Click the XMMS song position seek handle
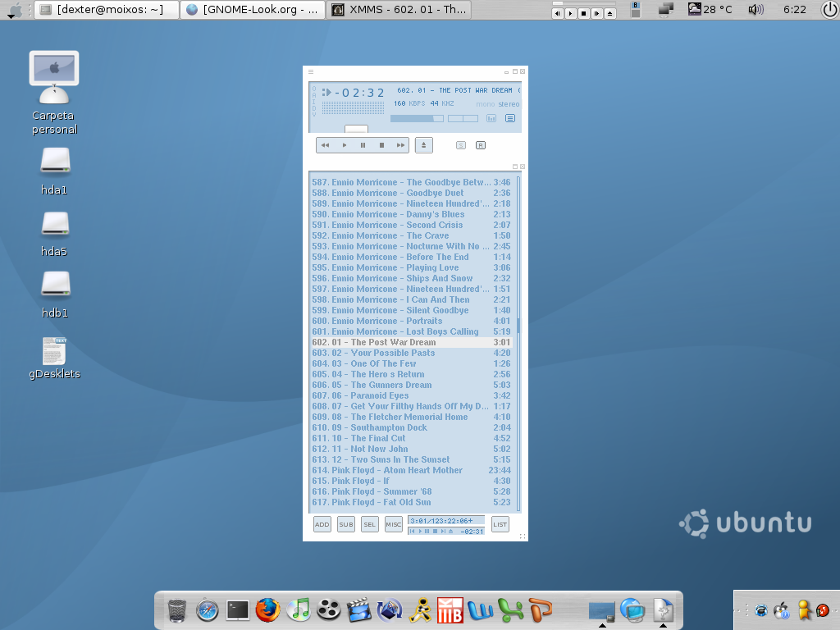This screenshot has height=630, width=840. pyautogui.click(x=356, y=129)
